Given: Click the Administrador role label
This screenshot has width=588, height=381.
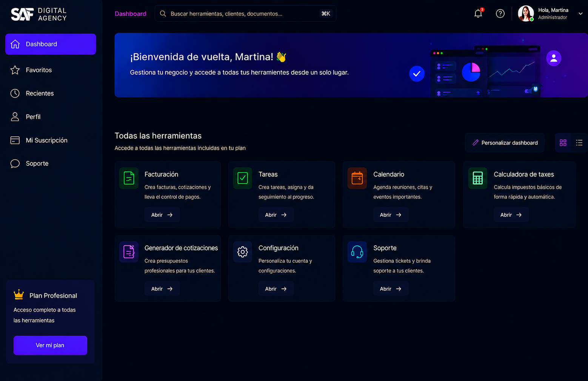Looking at the screenshot, I should (x=553, y=17).
